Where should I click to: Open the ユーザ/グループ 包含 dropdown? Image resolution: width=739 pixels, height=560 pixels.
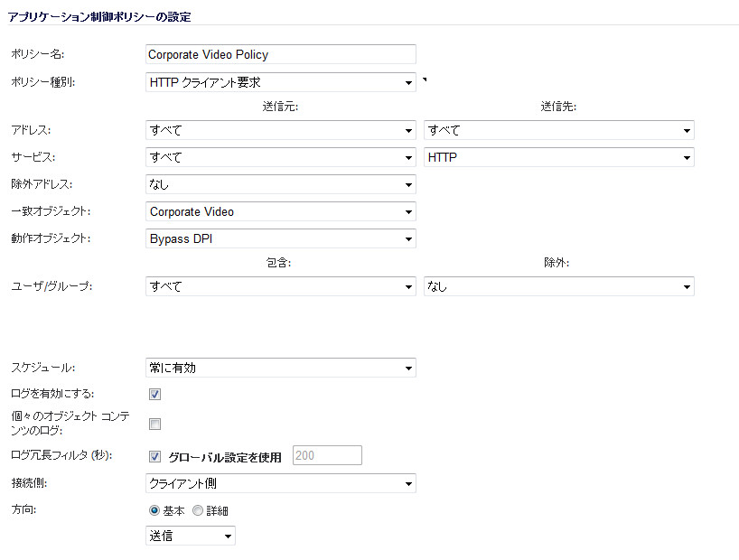pyautogui.click(x=280, y=286)
